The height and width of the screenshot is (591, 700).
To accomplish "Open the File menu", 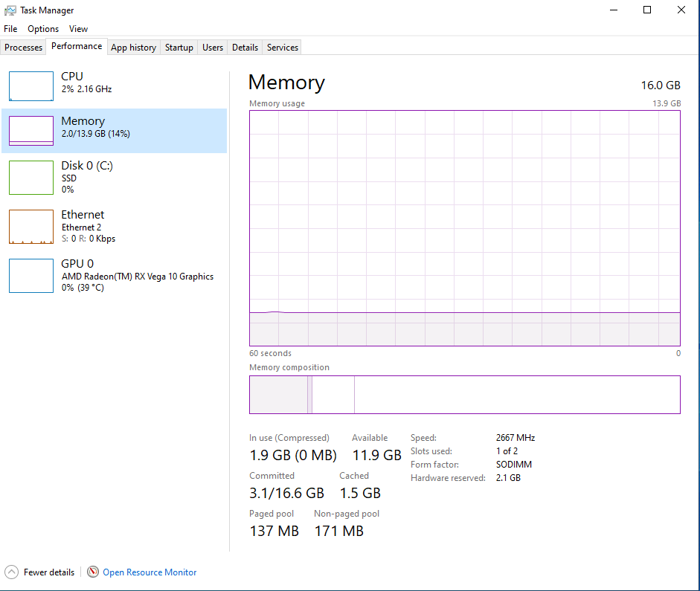I will [x=10, y=29].
